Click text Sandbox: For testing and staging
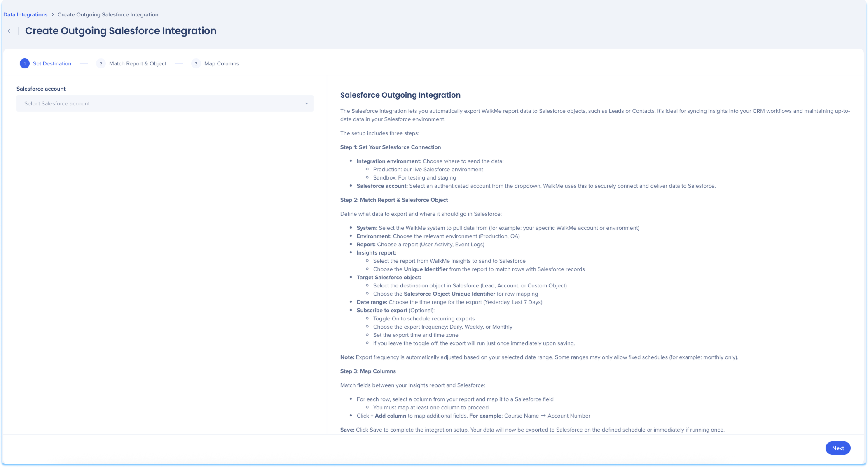The height and width of the screenshot is (467, 868). point(414,177)
